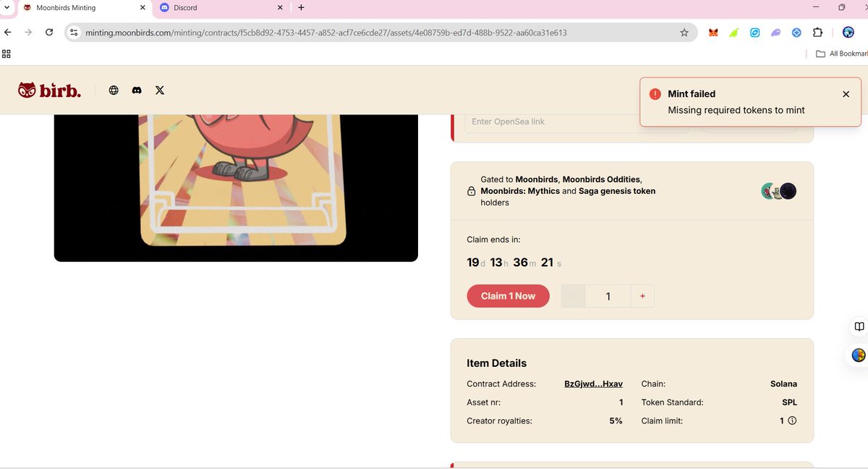Image resolution: width=868 pixels, height=469 pixels.
Task: Dismiss the Mint failed notification
Action: click(x=846, y=94)
